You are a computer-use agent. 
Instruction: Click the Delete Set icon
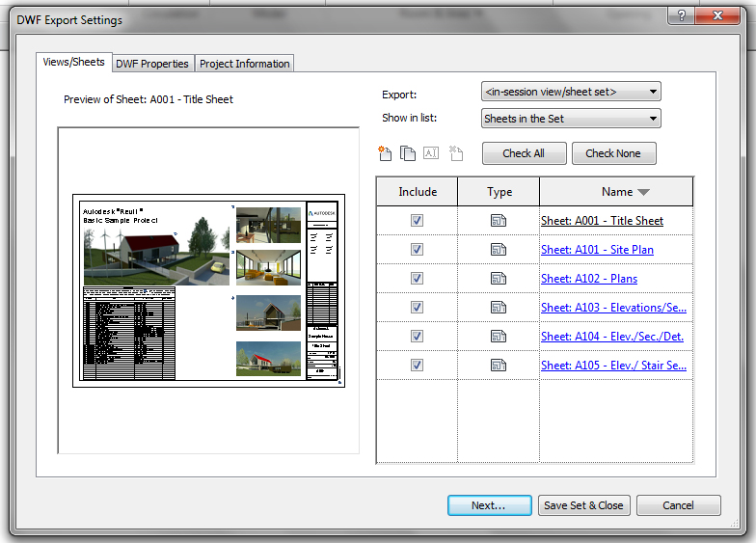456,153
